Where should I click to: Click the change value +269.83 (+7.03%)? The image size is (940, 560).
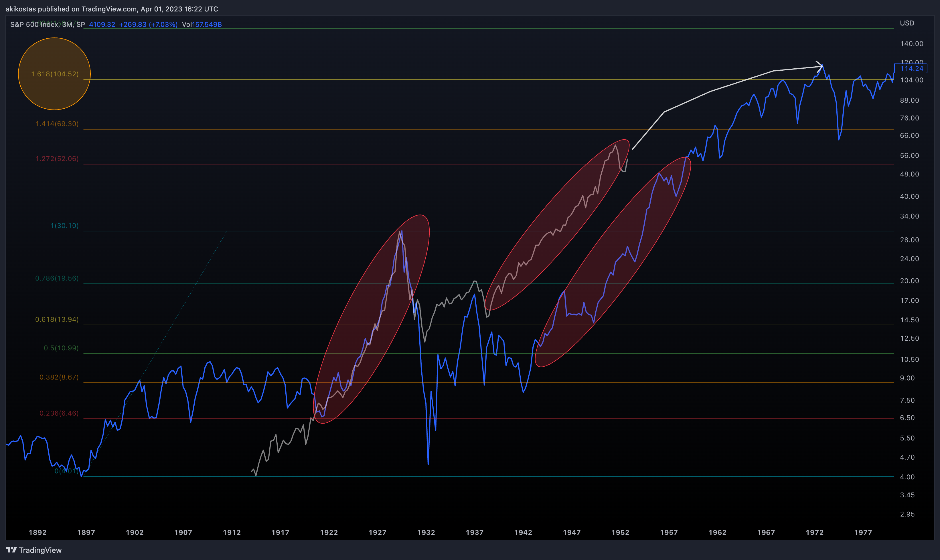(x=148, y=25)
